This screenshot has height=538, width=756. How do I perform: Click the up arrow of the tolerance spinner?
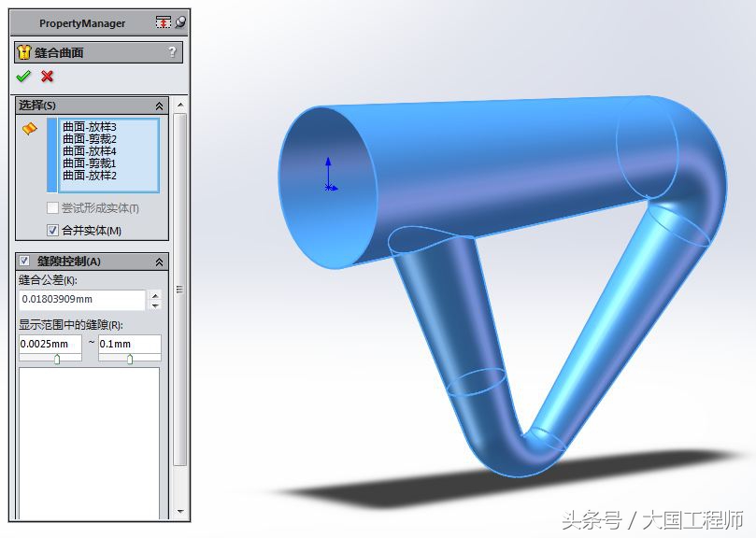pos(156,293)
